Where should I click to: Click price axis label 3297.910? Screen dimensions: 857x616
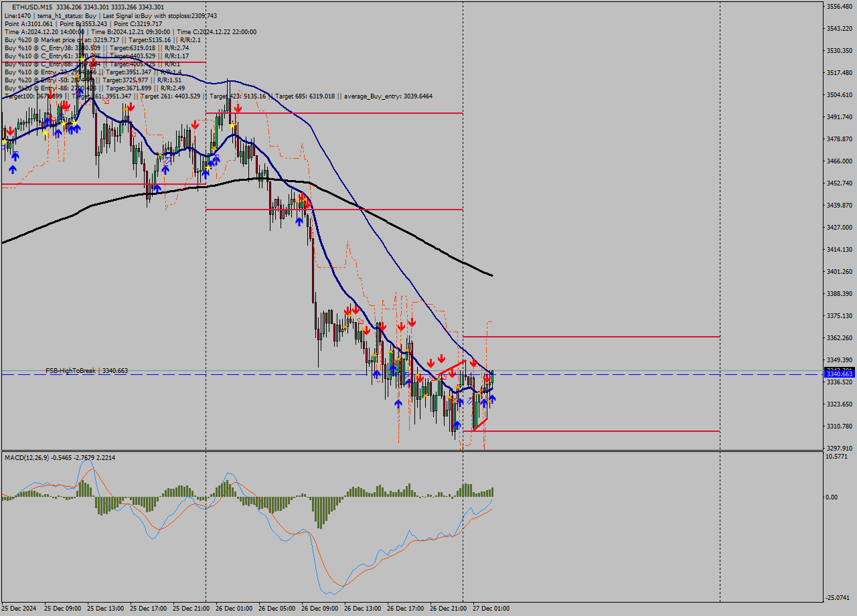[x=840, y=449]
